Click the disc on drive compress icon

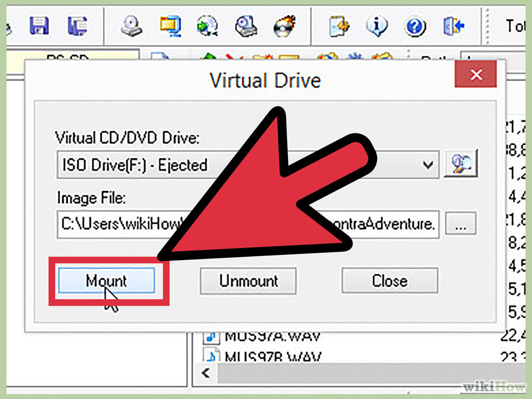click(x=246, y=26)
